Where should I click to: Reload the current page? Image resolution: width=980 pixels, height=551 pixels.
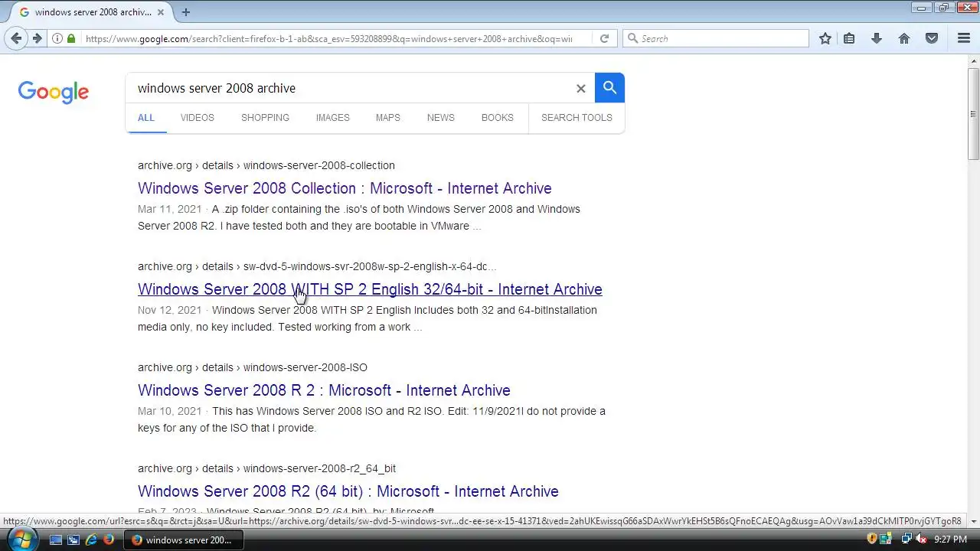pos(604,38)
